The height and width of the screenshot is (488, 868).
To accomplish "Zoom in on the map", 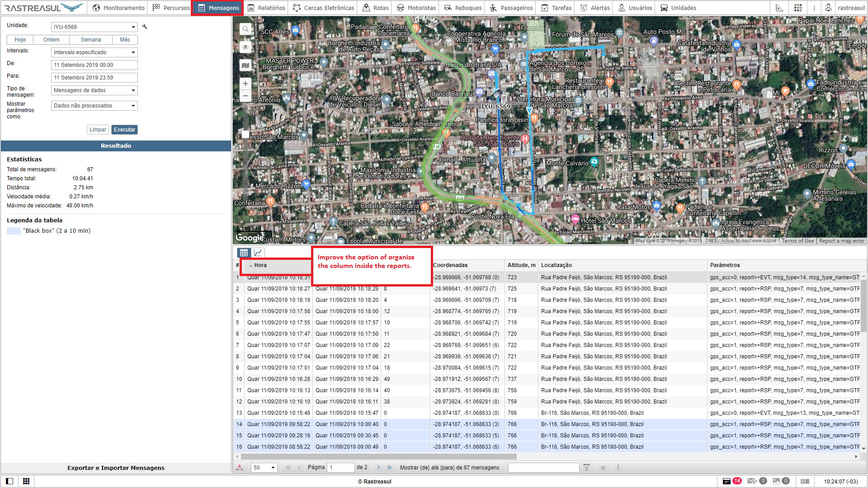I will coord(245,84).
